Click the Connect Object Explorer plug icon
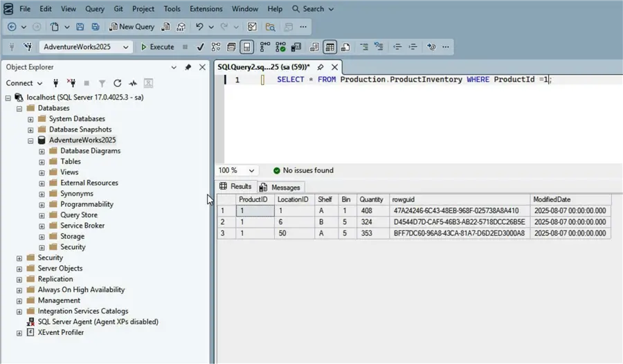 (55, 83)
